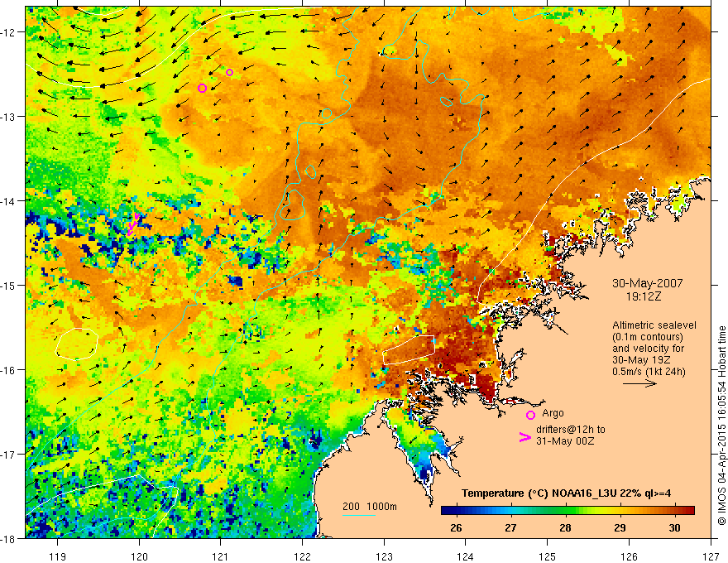The height and width of the screenshot is (563, 728).
Task: Click the 0.5m/s velocity scale arrow
Action: click(x=639, y=383)
